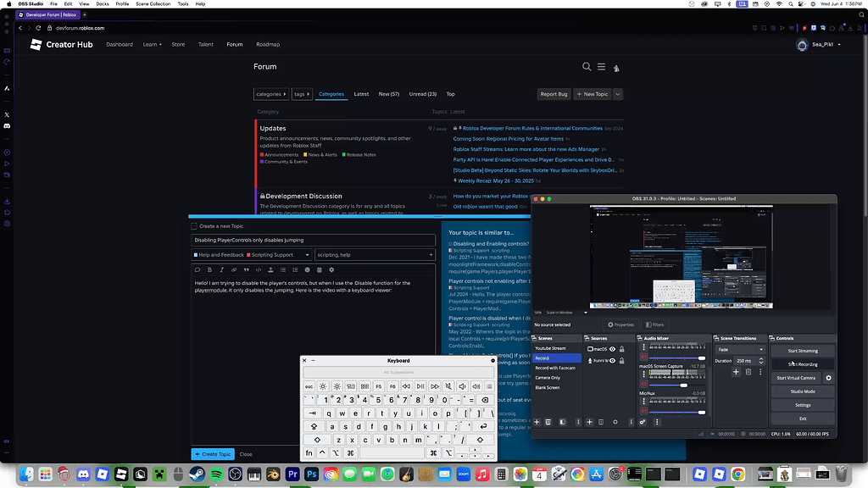The width and height of the screenshot is (868, 488).
Task: Switch to the Unread (23) tab
Action: point(422,94)
